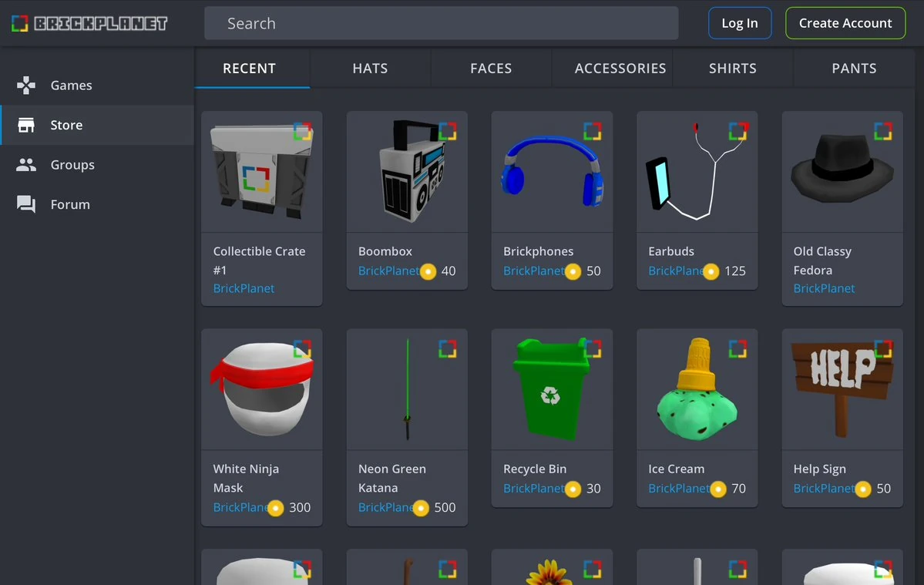Open BrickPlanet link under Old Classy Fedora
This screenshot has width=924, height=585.
tap(824, 288)
